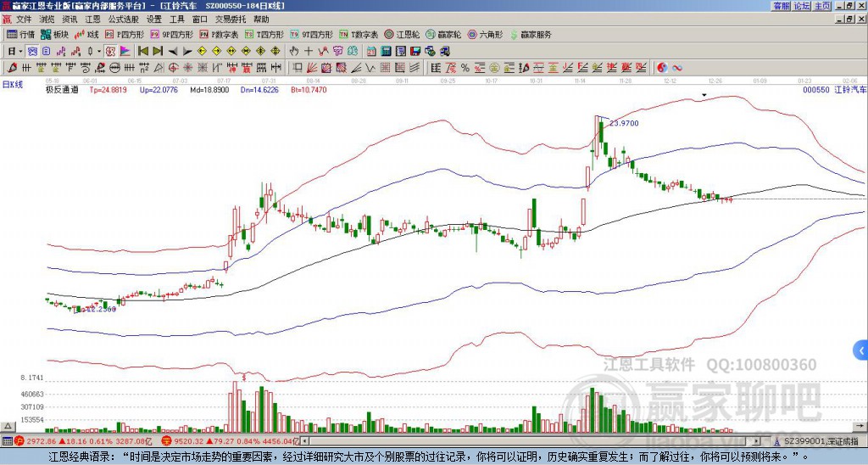Open the 论坛 link

(x=802, y=6)
